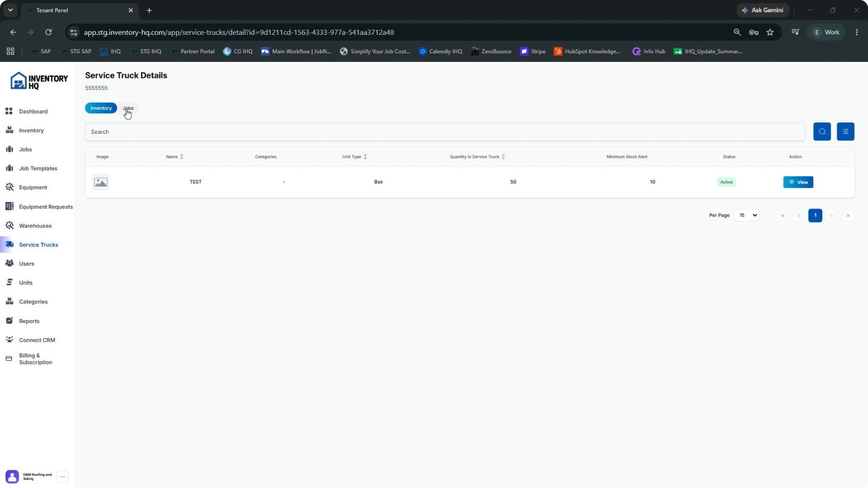Open the STG SAP bookmark
This screenshot has height=488, width=868.
[x=76, y=51]
